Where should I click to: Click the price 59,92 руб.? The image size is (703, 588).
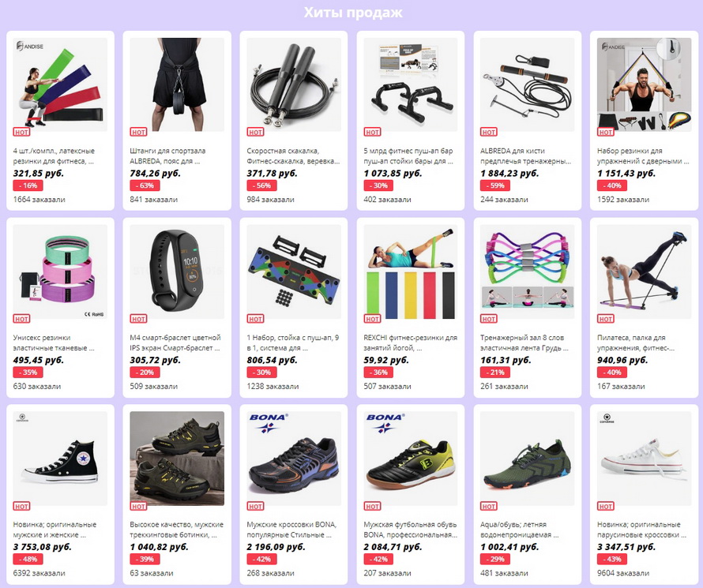386,360
